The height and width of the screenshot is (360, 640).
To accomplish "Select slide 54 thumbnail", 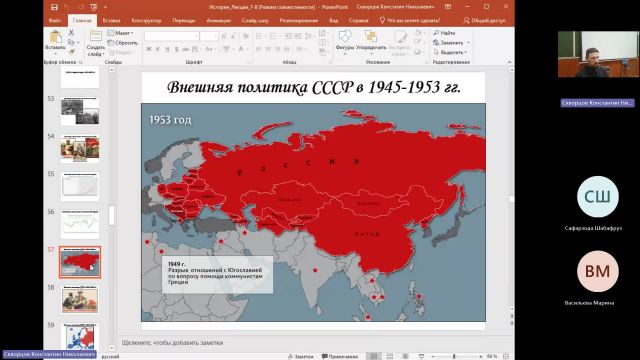I will [80, 149].
